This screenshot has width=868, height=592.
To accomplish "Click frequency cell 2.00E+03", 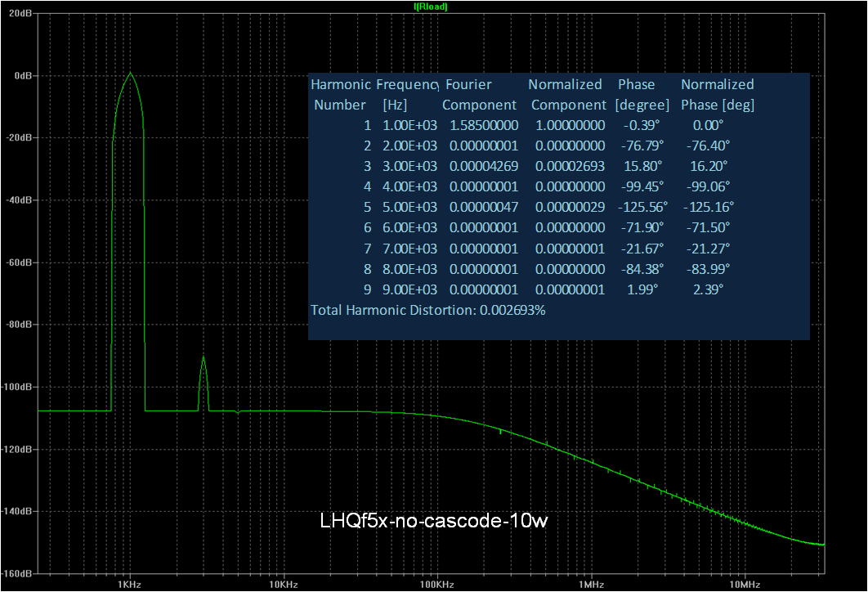I will [409, 146].
